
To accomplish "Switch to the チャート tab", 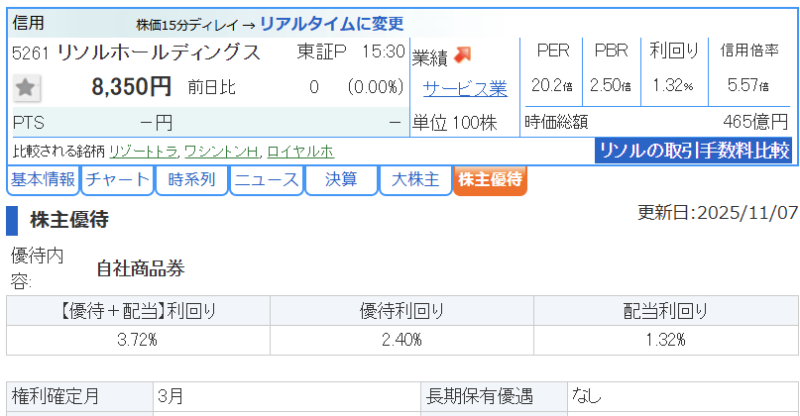I will [117, 180].
